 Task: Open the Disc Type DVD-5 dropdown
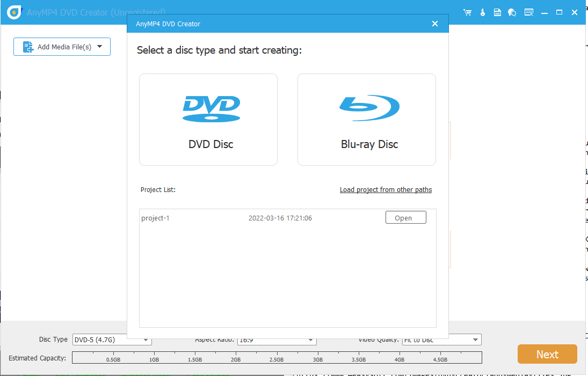tap(112, 340)
